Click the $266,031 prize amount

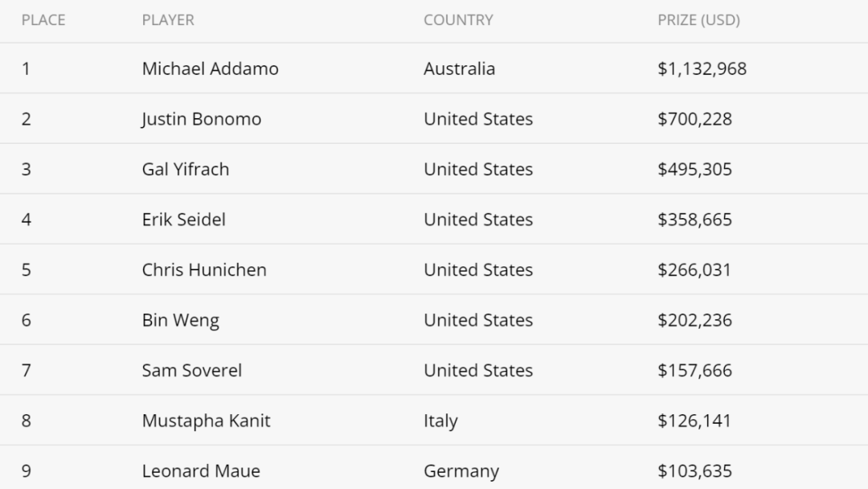pos(694,270)
